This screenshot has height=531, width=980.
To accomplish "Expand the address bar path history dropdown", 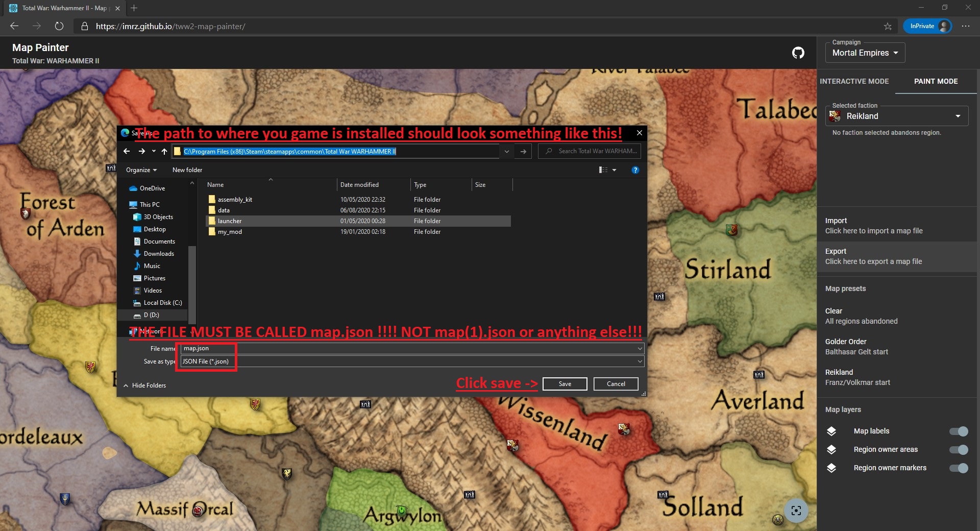I will pos(506,151).
